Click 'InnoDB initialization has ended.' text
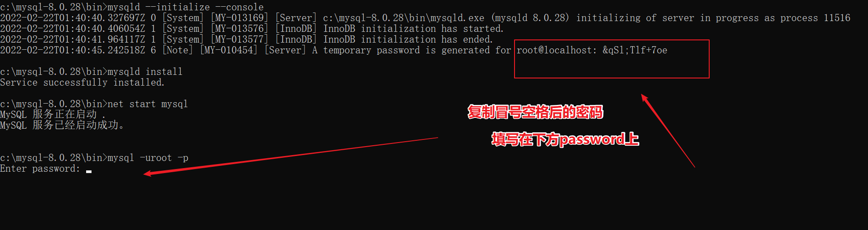The width and height of the screenshot is (868, 230). 408,39
